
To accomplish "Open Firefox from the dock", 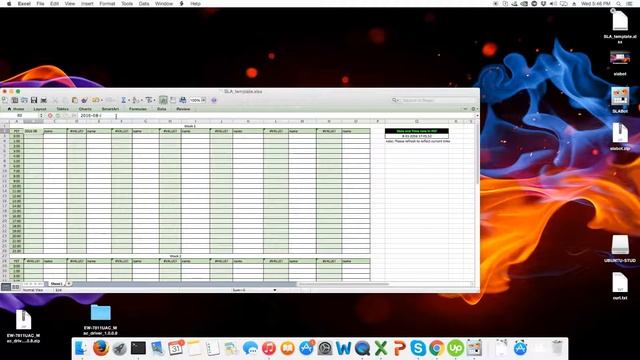I will 100,348.
